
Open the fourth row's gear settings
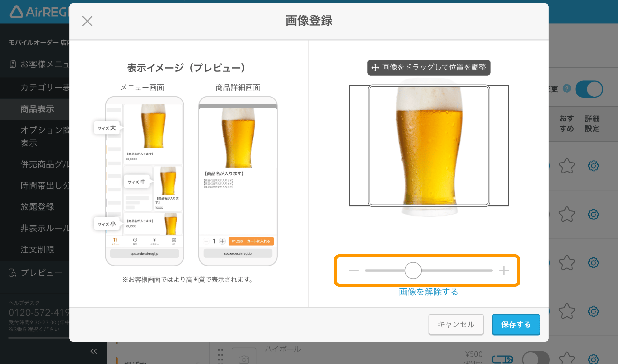[x=593, y=311]
